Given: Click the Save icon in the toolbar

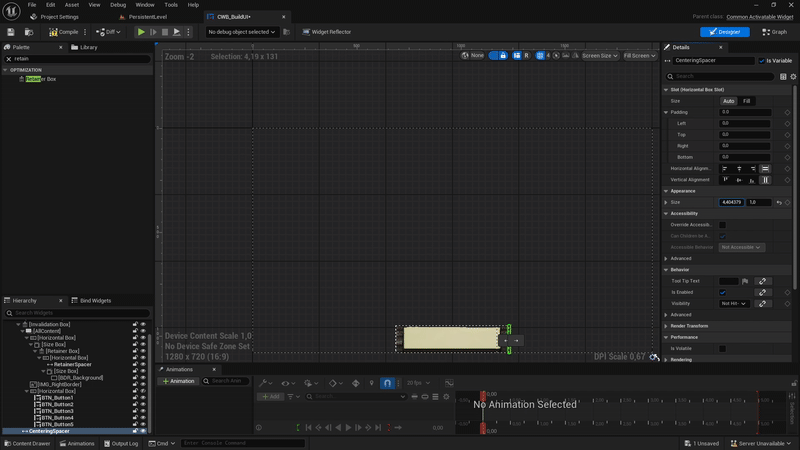Looking at the screenshot, I should coord(11,32).
